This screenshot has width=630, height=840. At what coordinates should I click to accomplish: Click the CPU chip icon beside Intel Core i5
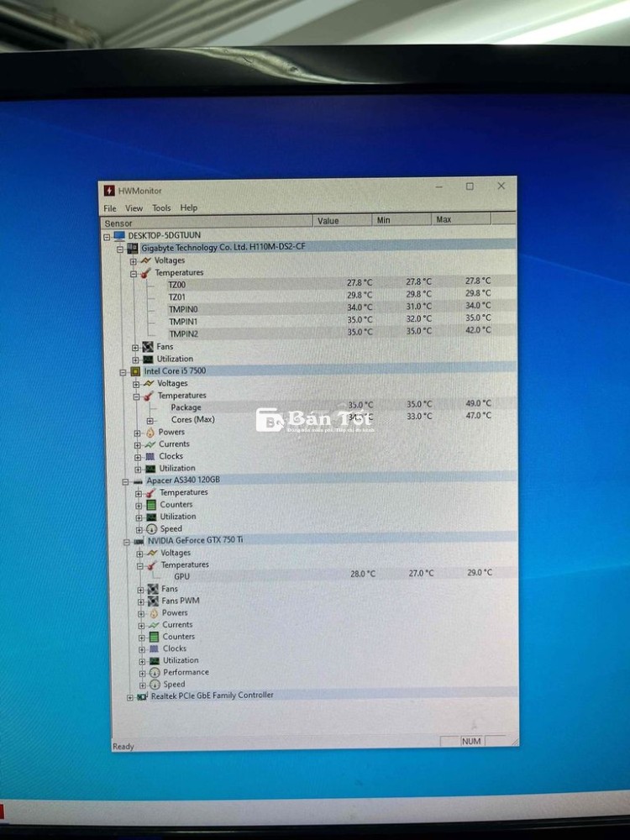tap(135, 371)
